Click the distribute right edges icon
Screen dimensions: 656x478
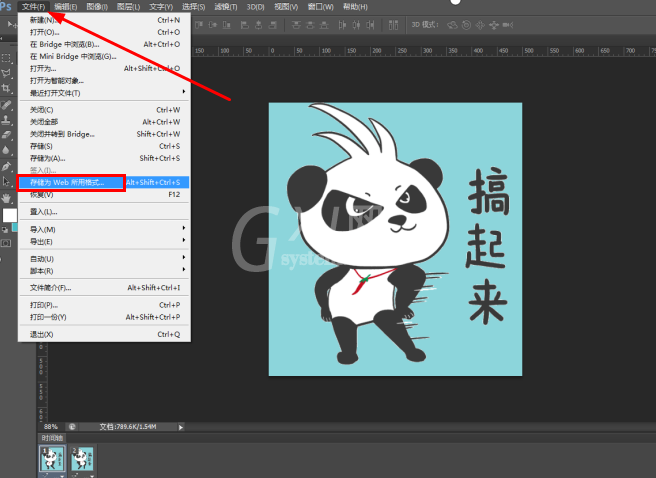click(x=370, y=25)
